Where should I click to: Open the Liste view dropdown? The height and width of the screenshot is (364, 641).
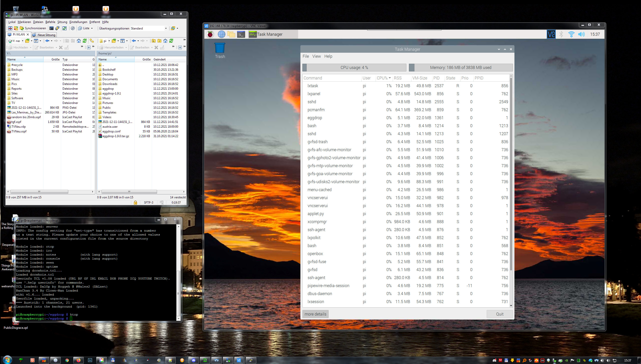[92, 28]
